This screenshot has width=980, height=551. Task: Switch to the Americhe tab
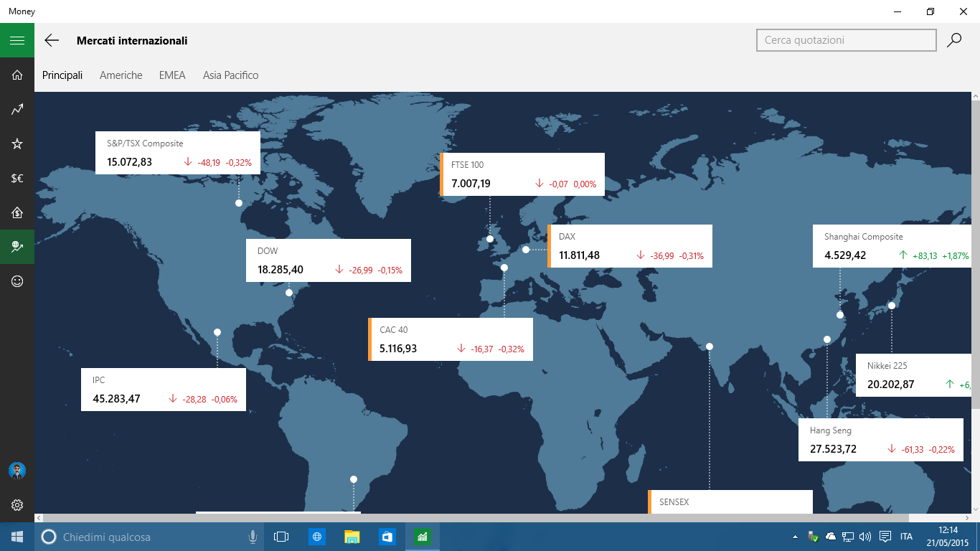coord(121,75)
